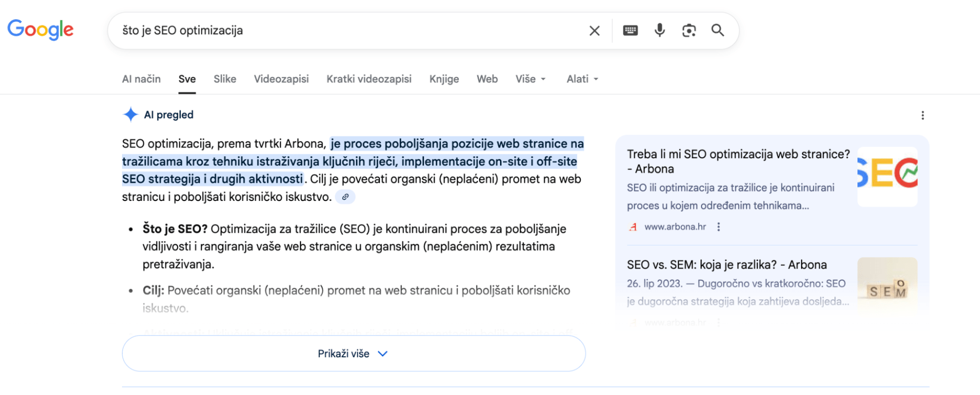Open the Alati dropdown

(581, 78)
